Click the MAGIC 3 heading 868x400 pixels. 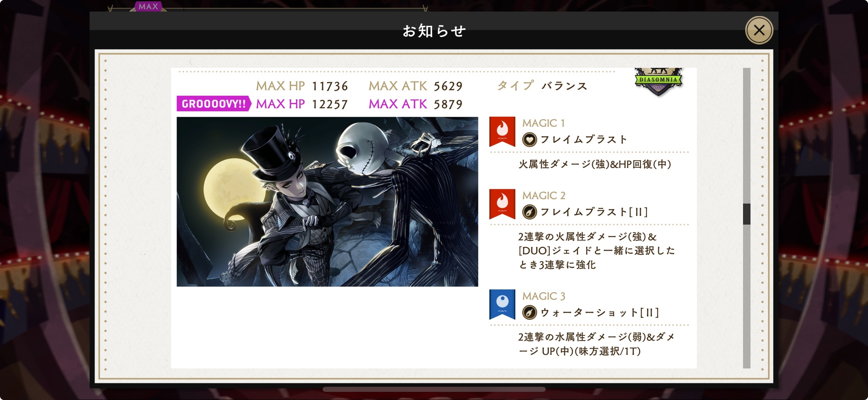tap(544, 296)
